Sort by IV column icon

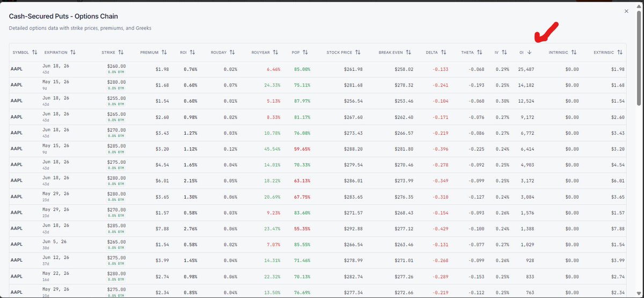(504, 53)
